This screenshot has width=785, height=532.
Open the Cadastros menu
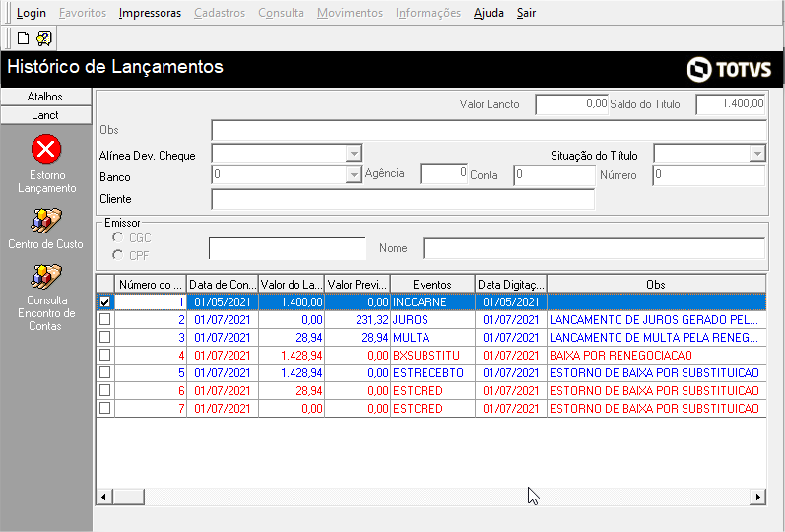(x=220, y=13)
